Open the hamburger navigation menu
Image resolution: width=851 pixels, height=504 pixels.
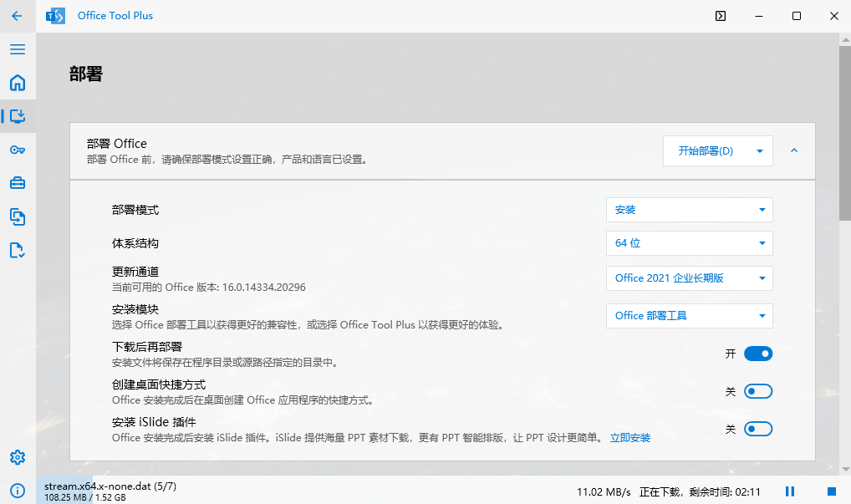pos(18,49)
